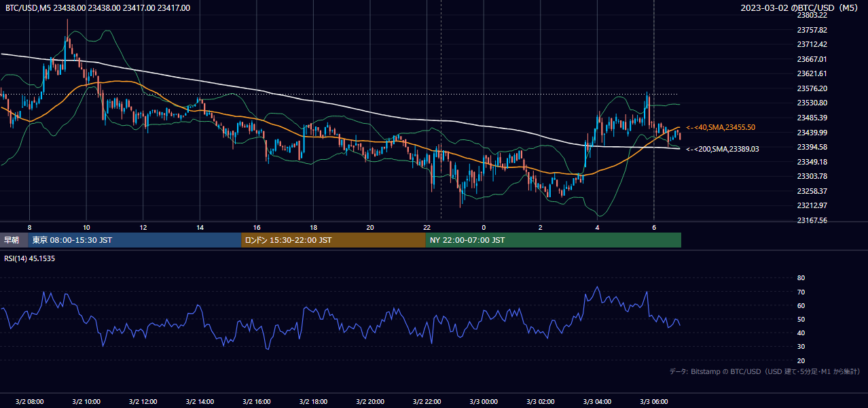
Task: Select the 東京 08:00-15:30 JST session bar
Action: [135, 240]
